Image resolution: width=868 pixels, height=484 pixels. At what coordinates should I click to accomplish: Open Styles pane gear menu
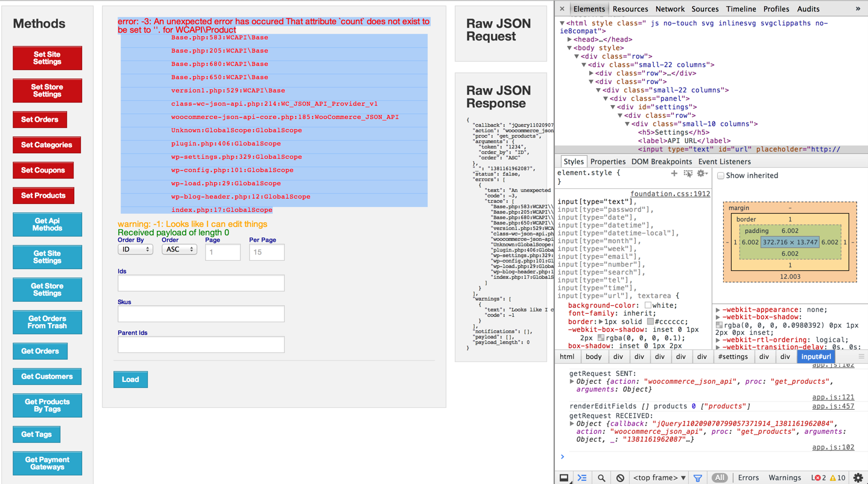702,173
